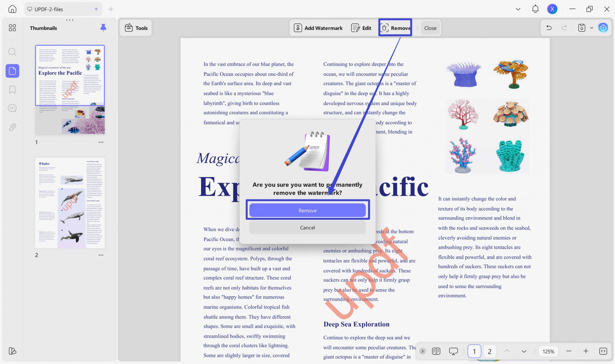Click the 125% zoom level field
The width and height of the screenshot is (615, 364).
point(548,351)
